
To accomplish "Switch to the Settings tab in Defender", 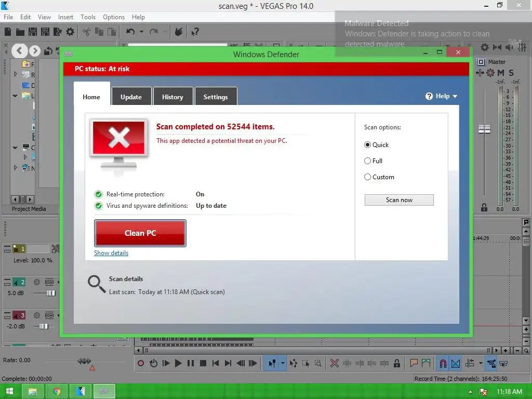I will point(216,97).
